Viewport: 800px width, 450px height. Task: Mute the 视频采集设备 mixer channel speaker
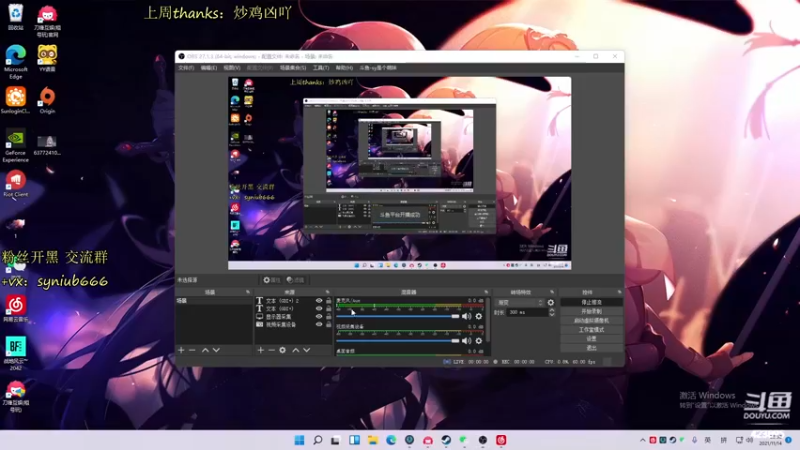(x=466, y=340)
